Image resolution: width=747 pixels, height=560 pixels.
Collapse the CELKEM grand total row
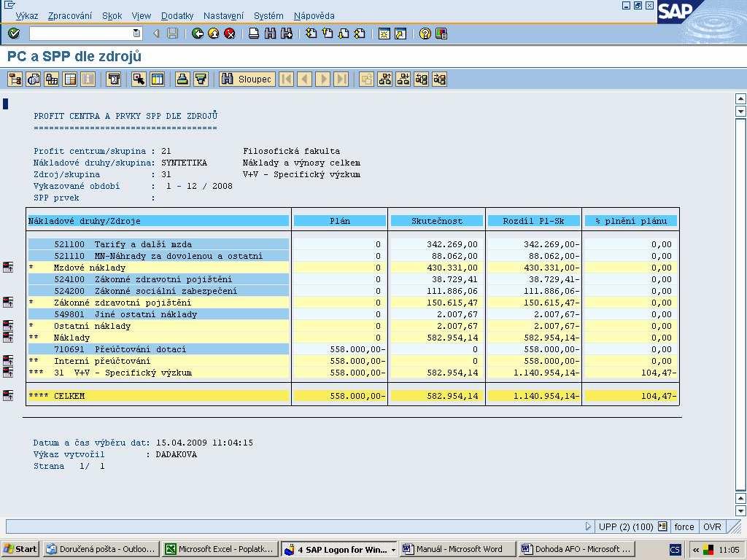click(x=8, y=395)
